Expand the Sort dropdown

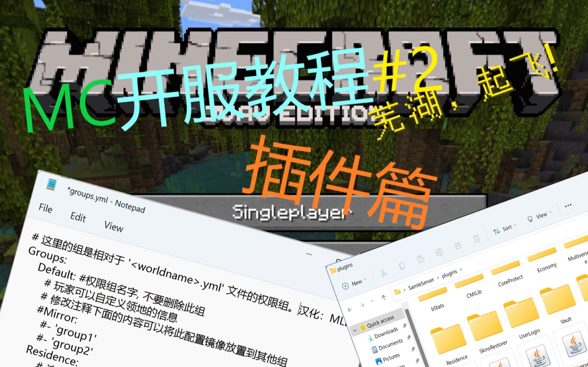tap(504, 229)
